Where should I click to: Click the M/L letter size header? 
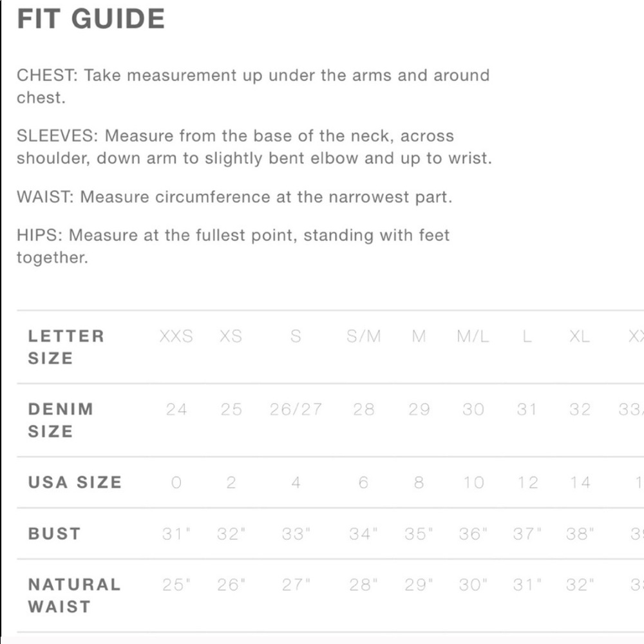pyautogui.click(x=473, y=336)
